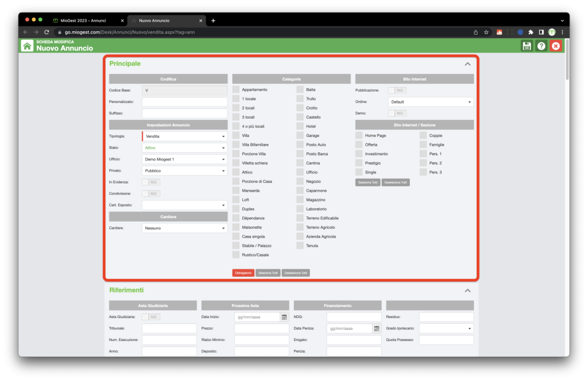Close form with red X icon

click(556, 46)
